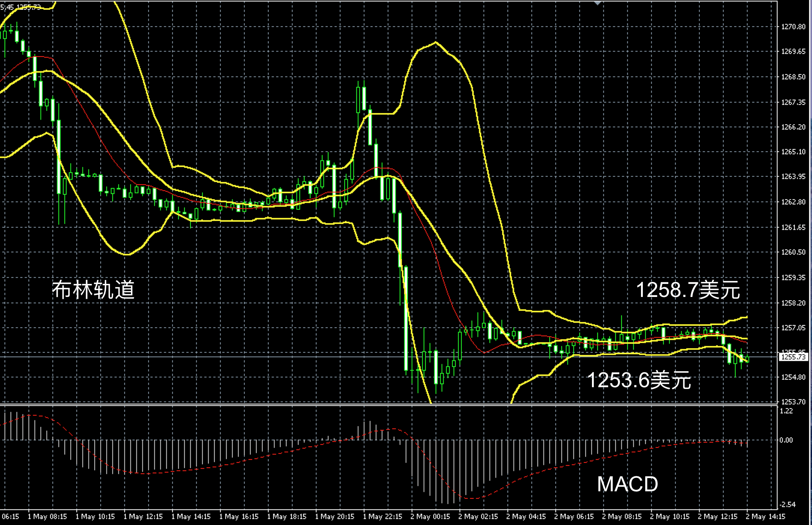Select the MACD scale value -2.54
The height and width of the screenshot is (525, 812).
click(788, 504)
